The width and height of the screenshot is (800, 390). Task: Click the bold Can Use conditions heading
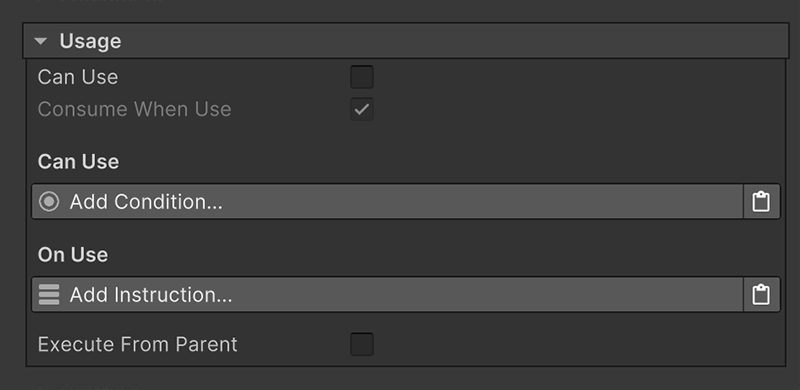tap(78, 162)
